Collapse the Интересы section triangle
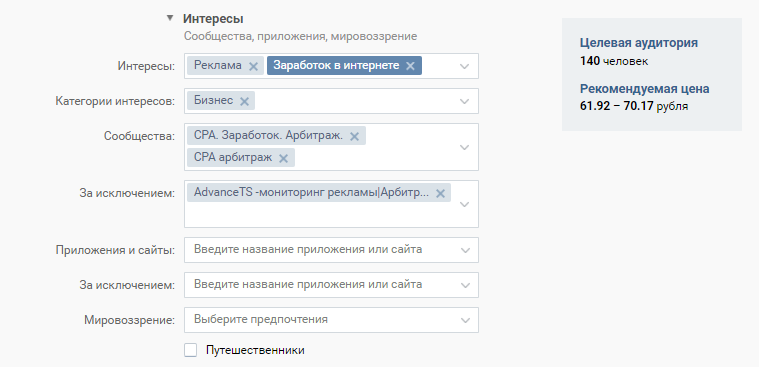 click(x=169, y=18)
